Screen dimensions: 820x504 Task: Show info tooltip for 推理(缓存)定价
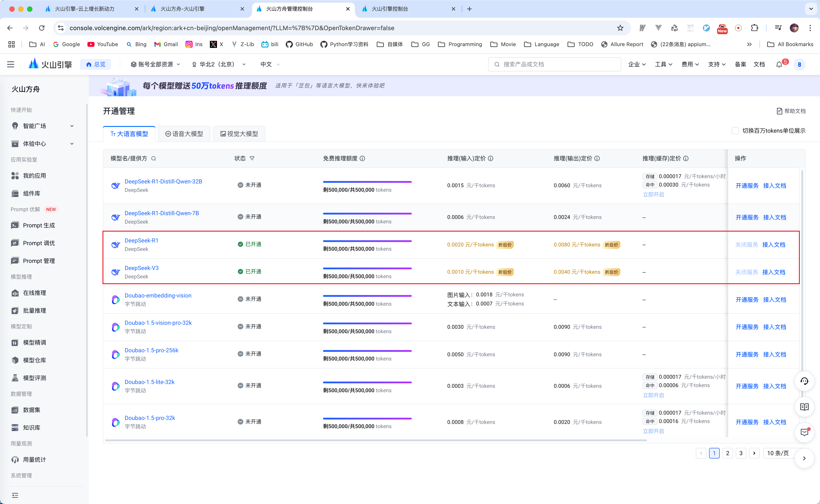686,158
